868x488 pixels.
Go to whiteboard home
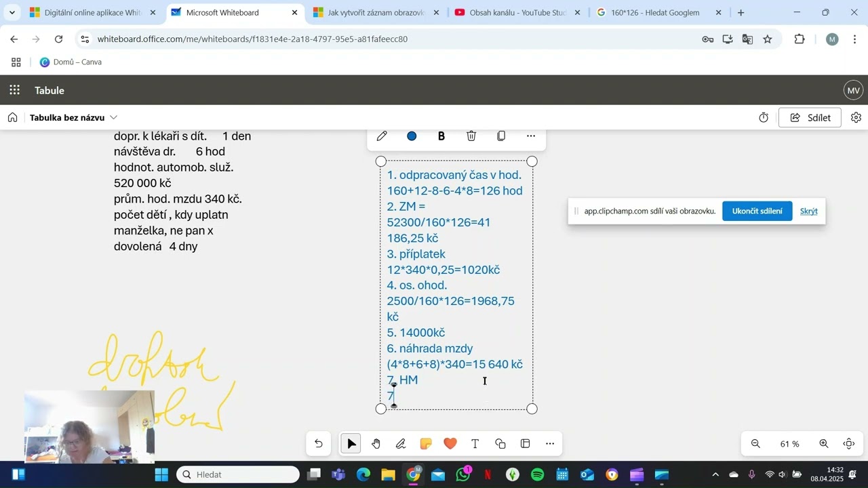pos(13,117)
